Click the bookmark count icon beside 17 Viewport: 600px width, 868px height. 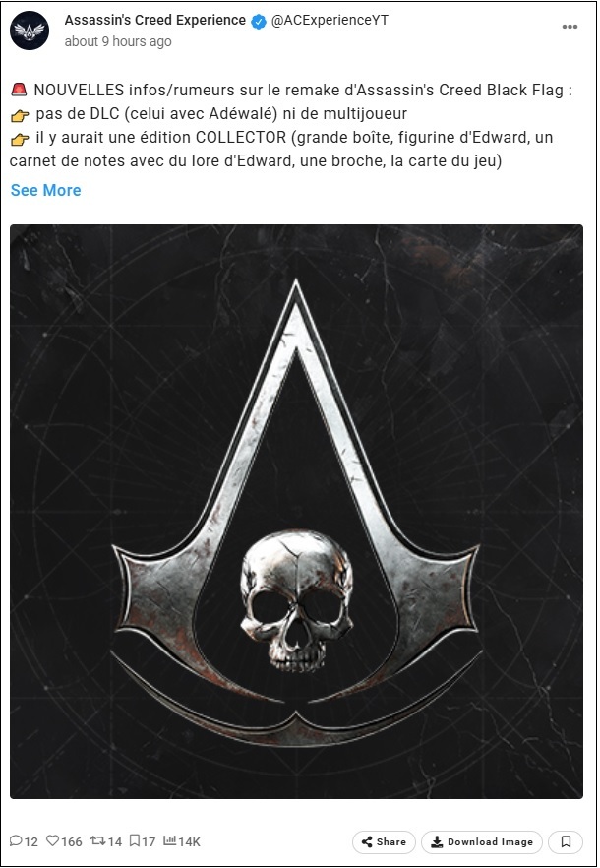click(135, 840)
